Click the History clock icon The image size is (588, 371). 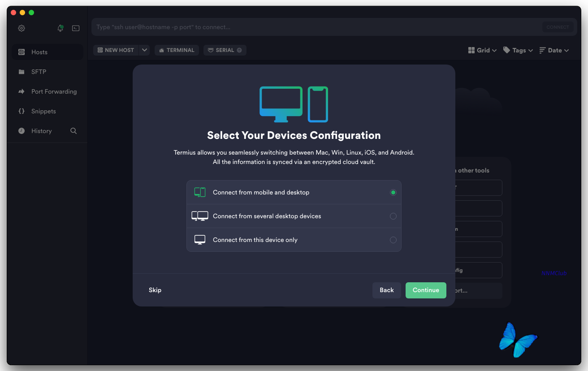click(x=22, y=131)
